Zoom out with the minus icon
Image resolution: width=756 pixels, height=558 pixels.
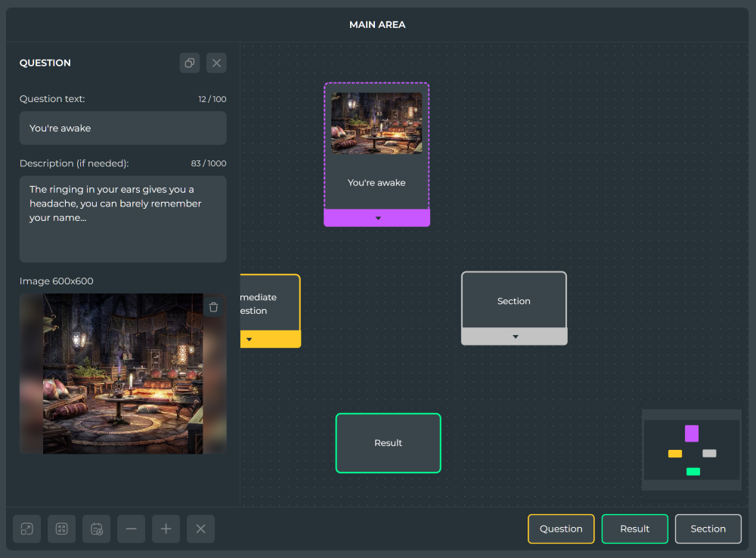tap(131, 529)
